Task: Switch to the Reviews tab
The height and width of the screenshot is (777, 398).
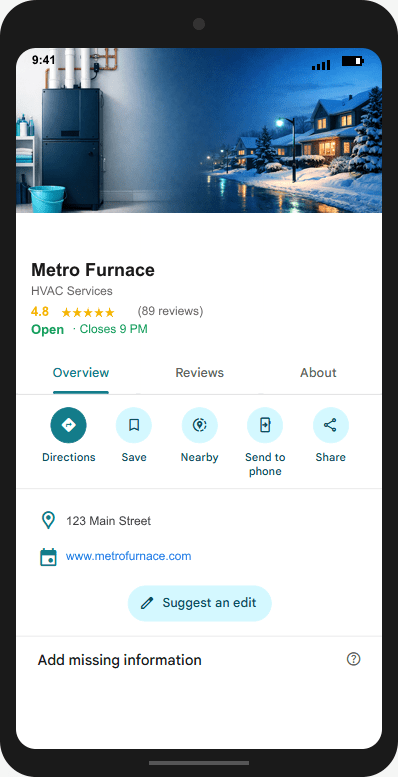Action: coord(200,373)
